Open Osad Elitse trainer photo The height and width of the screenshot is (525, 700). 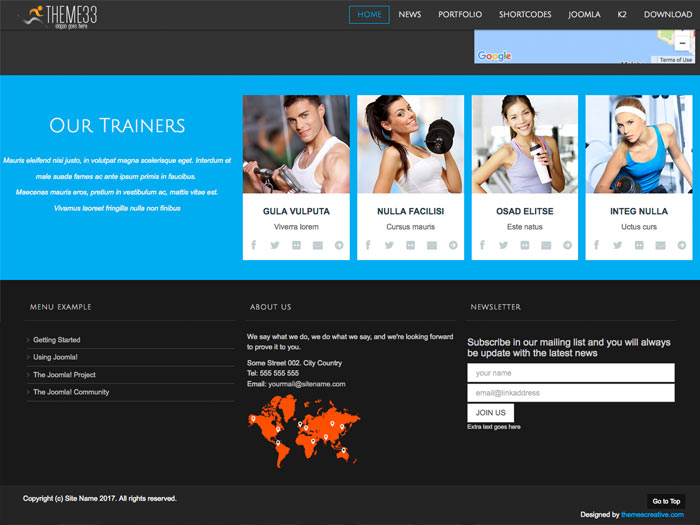click(x=525, y=144)
